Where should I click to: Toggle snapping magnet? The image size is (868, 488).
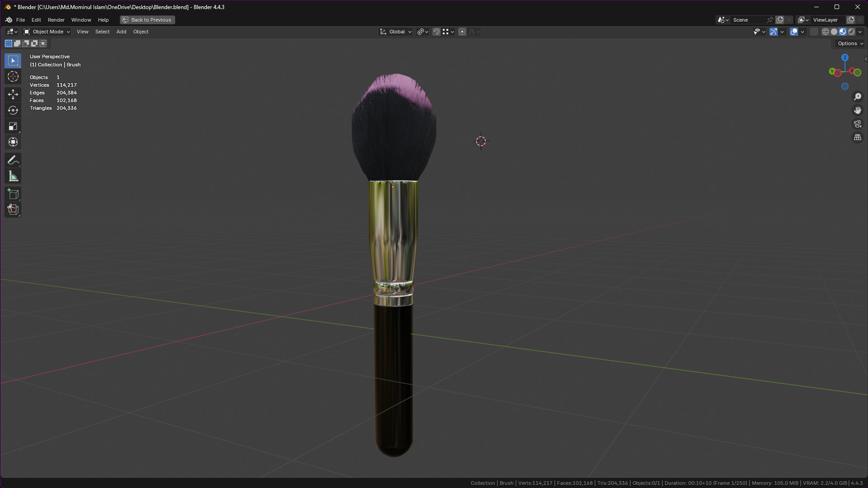[436, 32]
